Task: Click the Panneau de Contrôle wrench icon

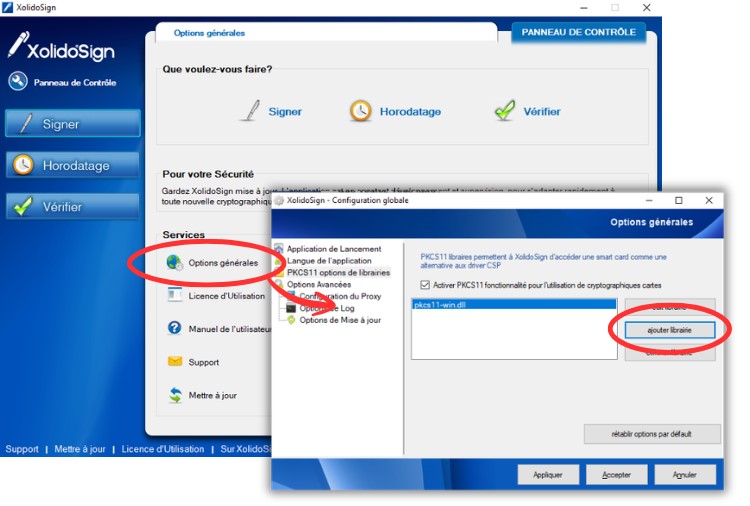Action: coord(18,81)
